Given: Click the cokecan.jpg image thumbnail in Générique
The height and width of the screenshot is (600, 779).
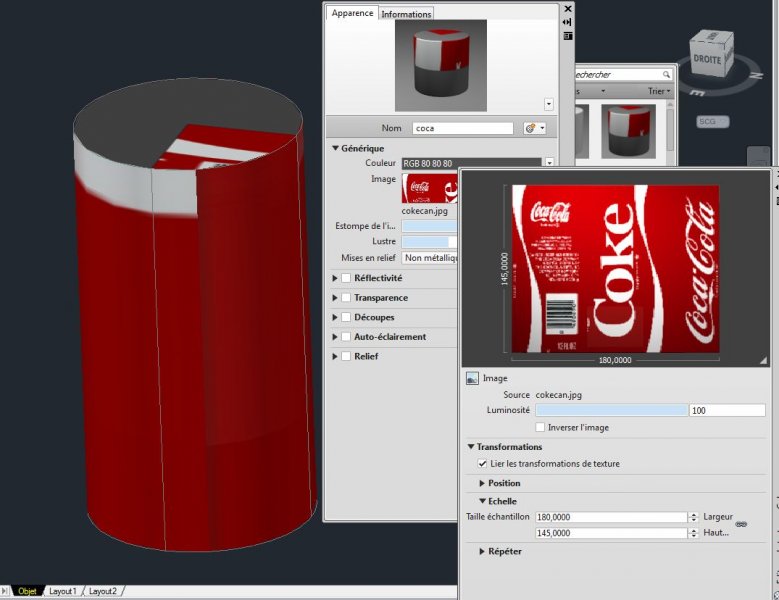Looking at the screenshot, I should coord(429,188).
